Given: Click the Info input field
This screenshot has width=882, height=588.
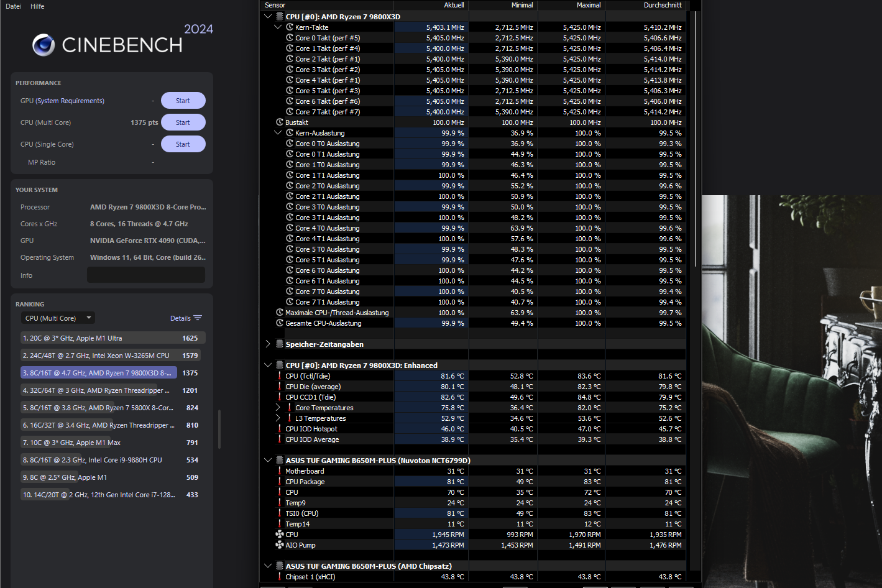Looking at the screenshot, I should click(x=146, y=275).
